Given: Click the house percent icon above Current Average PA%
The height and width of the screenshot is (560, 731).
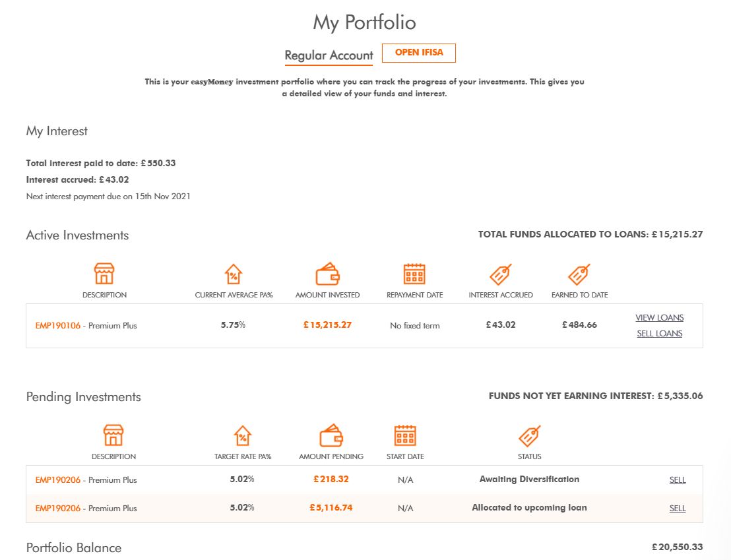Looking at the screenshot, I should point(234,274).
